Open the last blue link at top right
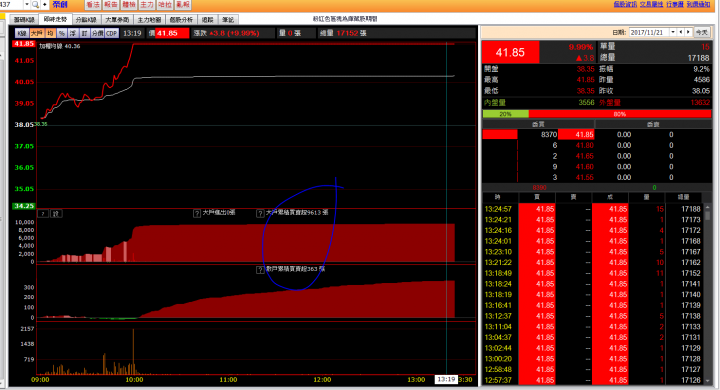 coord(698,4)
